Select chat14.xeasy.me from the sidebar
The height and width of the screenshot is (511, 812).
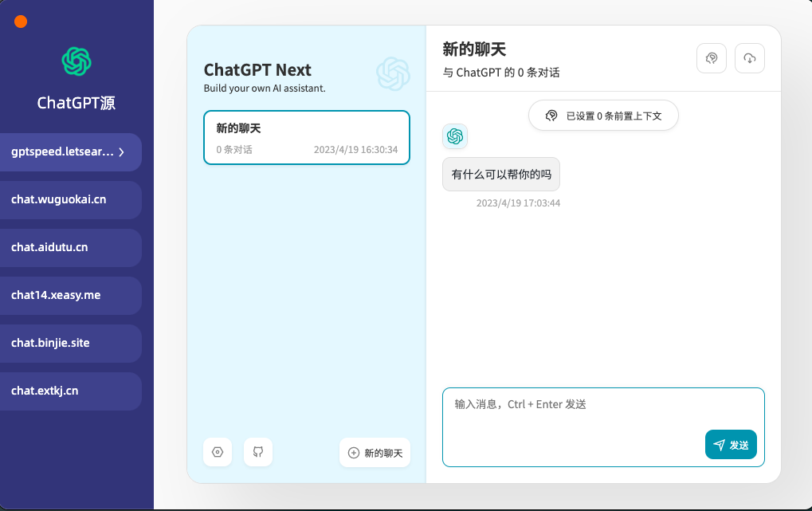70,295
